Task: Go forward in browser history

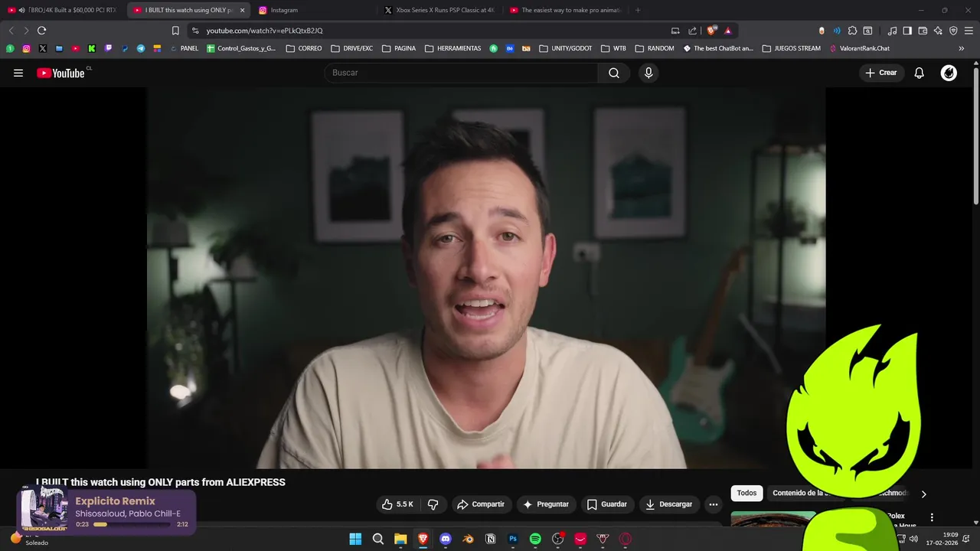Action: [26, 31]
